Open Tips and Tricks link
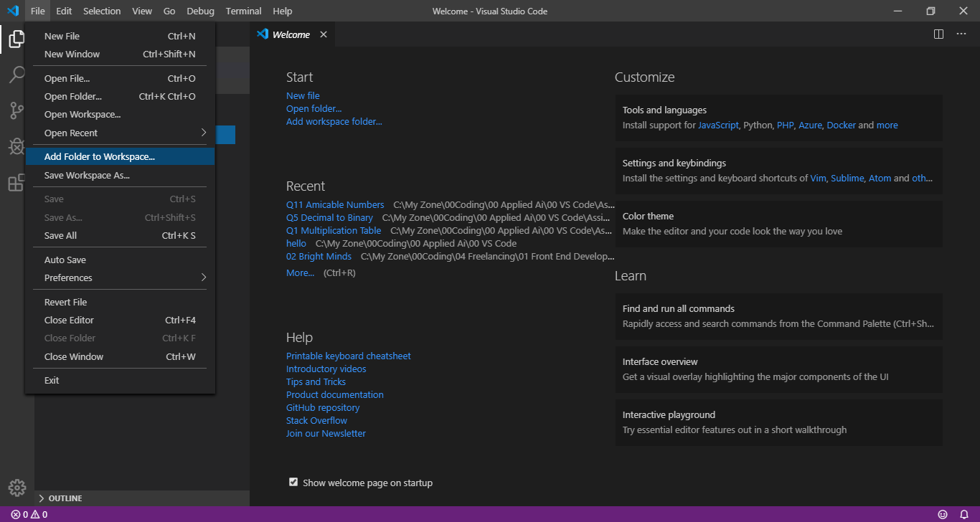Screen dimensions: 980x522 click(x=316, y=381)
